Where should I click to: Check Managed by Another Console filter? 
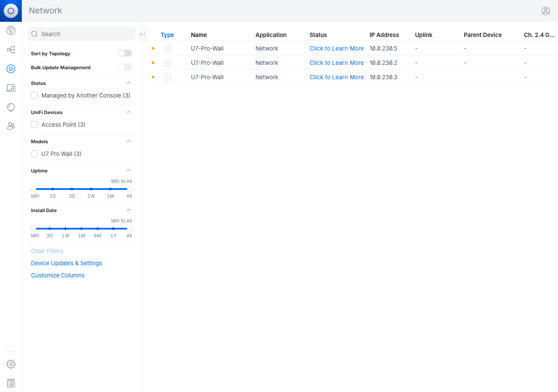(x=34, y=95)
